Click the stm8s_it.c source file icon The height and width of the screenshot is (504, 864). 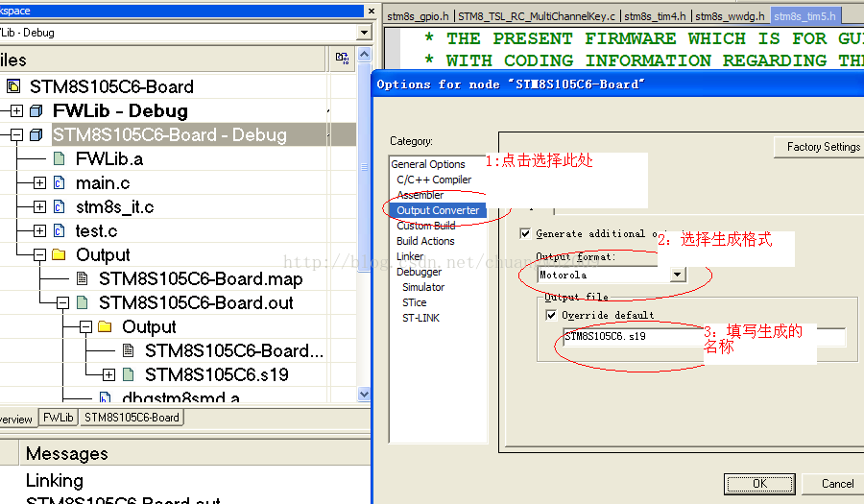point(59,206)
